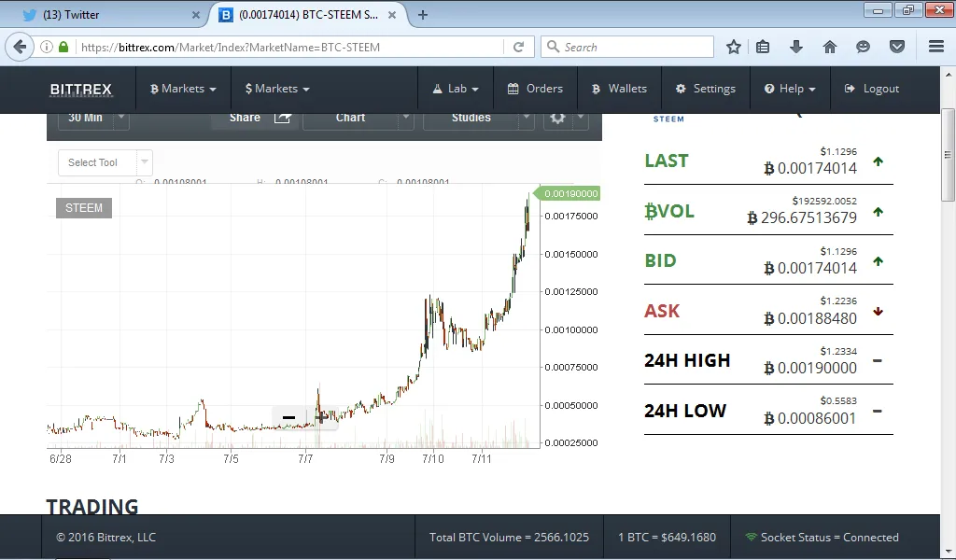Open the chat smiley toolbar icon
The height and width of the screenshot is (560, 956).
[863, 47]
